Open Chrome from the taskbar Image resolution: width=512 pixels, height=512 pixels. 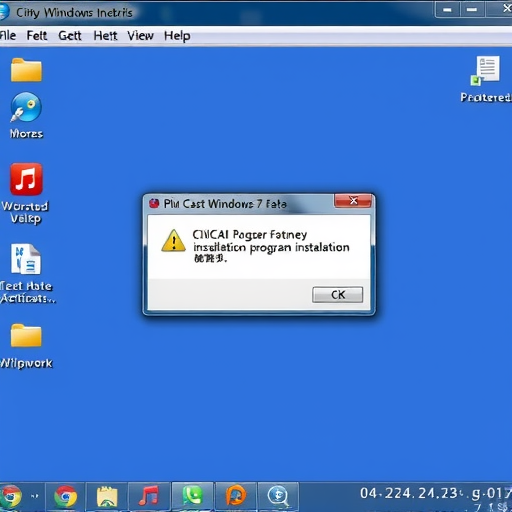click(x=66, y=496)
